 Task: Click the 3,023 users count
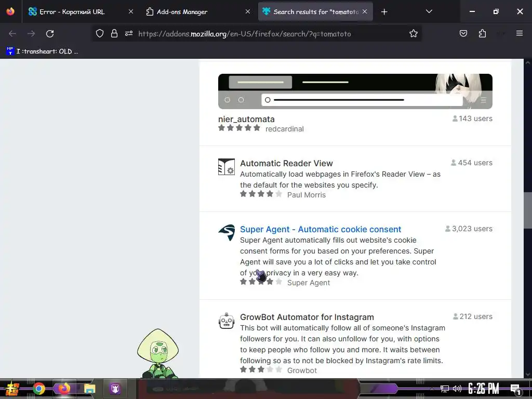[469, 229]
